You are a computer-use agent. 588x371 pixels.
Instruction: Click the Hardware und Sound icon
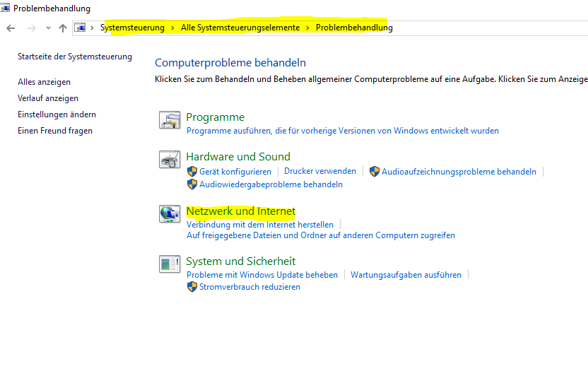point(170,160)
